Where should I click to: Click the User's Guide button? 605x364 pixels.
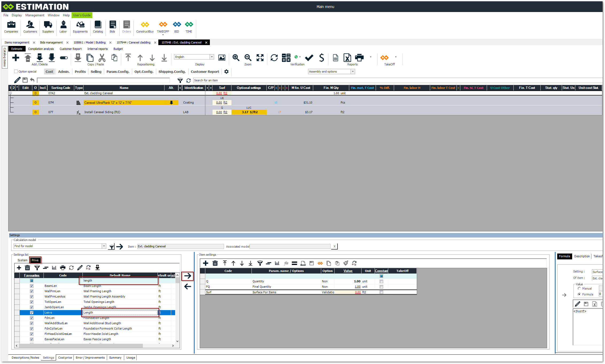pyautogui.click(x=82, y=15)
